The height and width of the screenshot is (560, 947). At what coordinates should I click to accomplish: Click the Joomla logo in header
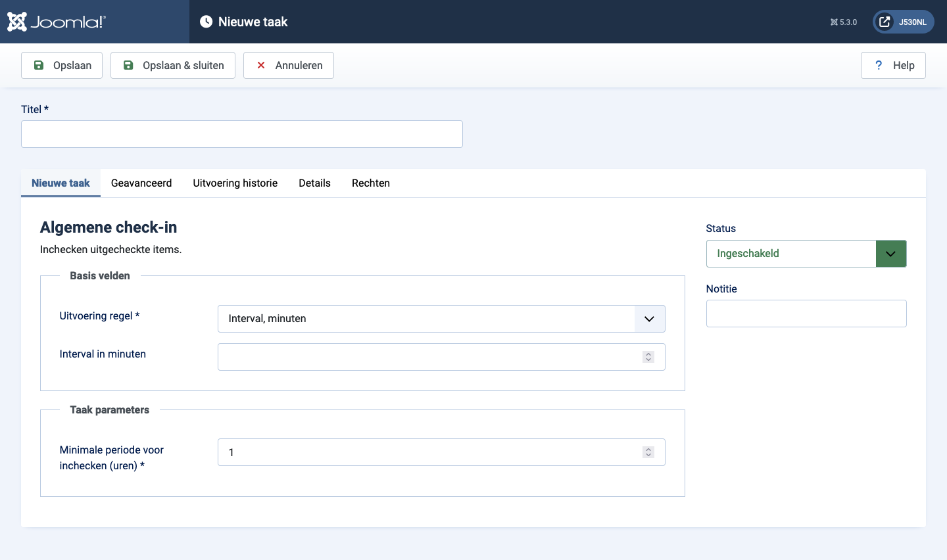[x=57, y=22]
